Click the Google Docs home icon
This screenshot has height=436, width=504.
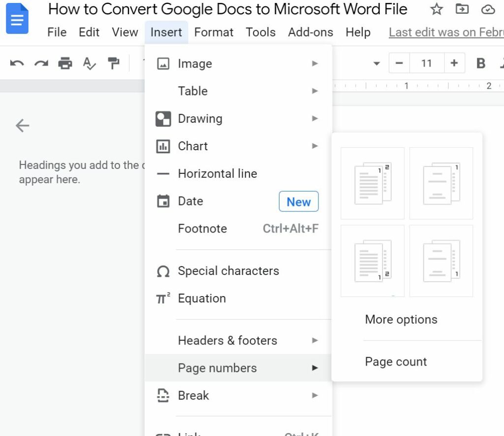click(17, 18)
